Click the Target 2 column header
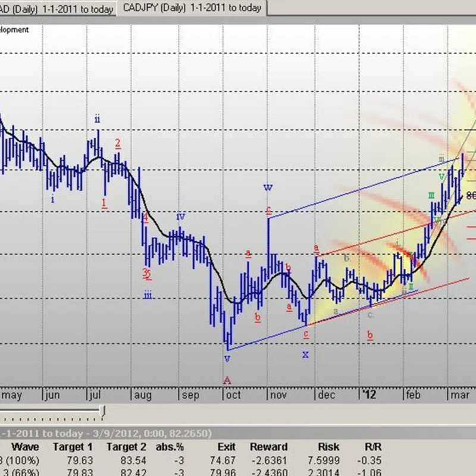 click(x=126, y=447)
